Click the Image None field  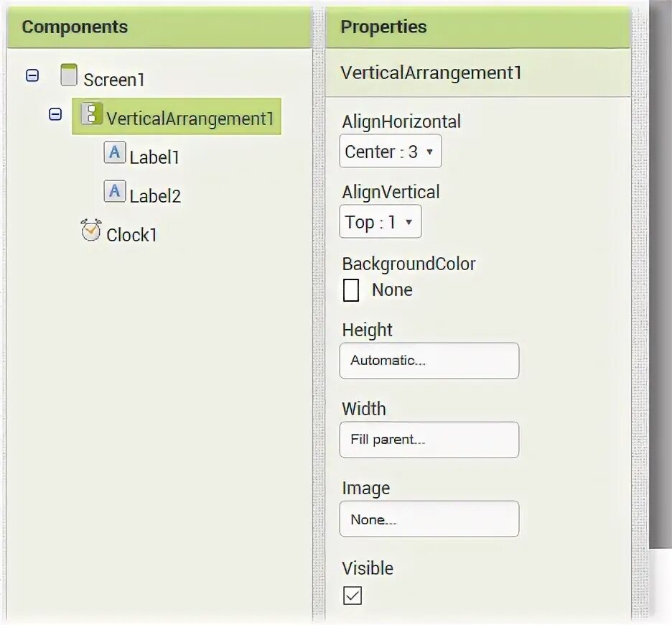429,519
